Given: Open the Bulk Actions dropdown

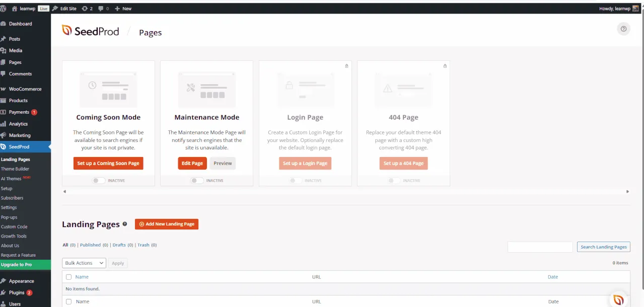Looking at the screenshot, I should (84, 263).
